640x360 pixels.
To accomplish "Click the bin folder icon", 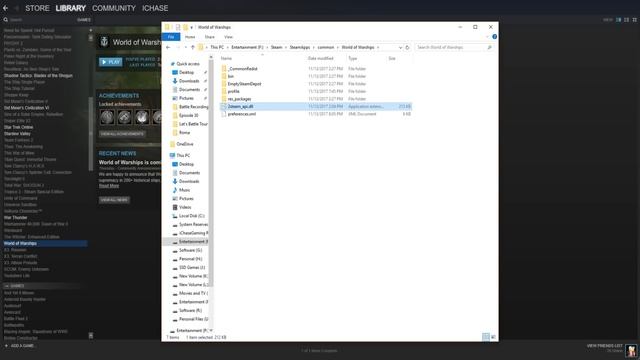I will (x=224, y=76).
